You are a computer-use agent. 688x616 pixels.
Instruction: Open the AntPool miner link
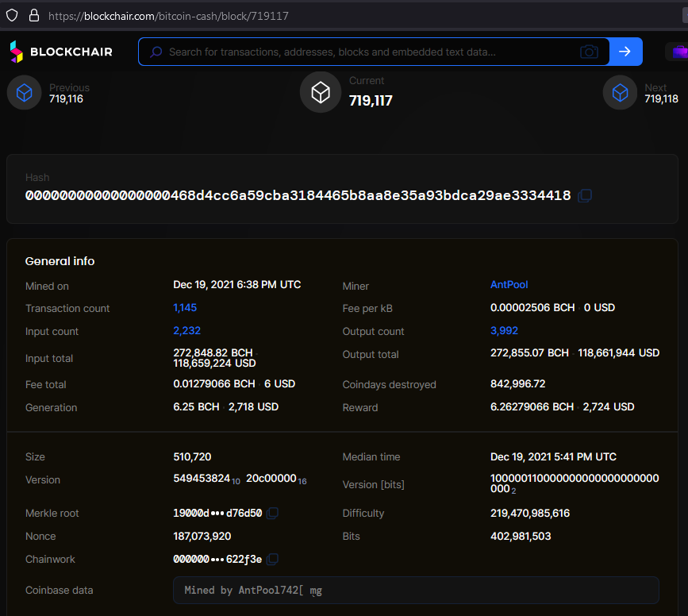point(509,284)
